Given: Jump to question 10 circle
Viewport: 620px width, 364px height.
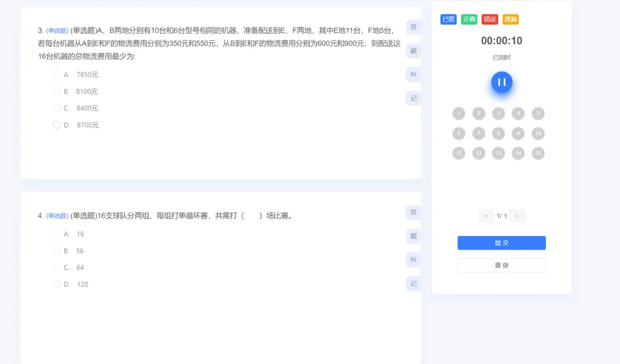Looking at the screenshot, I should (x=538, y=133).
